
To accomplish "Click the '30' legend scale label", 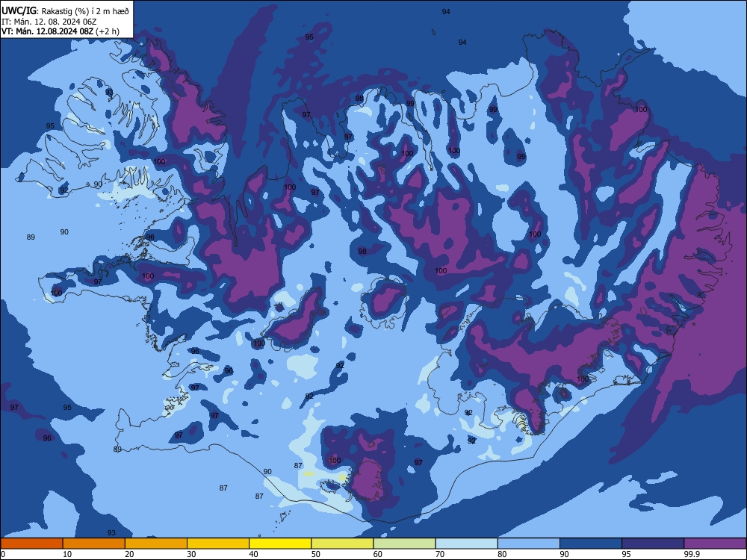I will click(191, 554).
